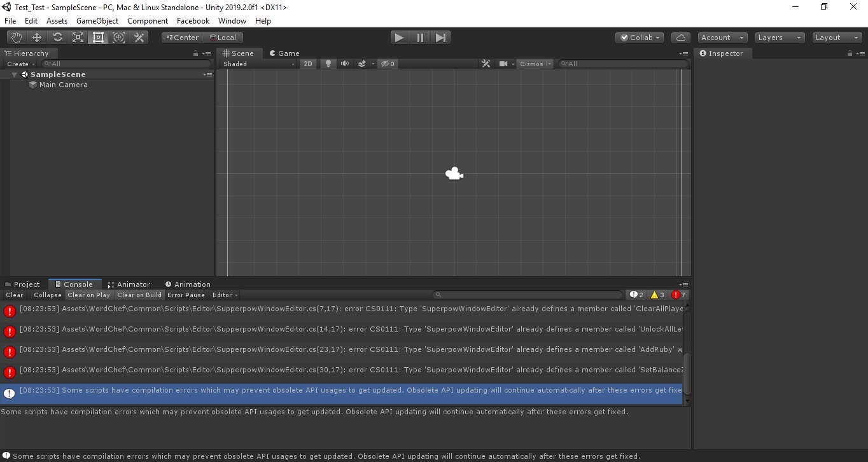Toggle pivot Center mode button
This screenshot has height=462, width=868.
pos(182,38)
